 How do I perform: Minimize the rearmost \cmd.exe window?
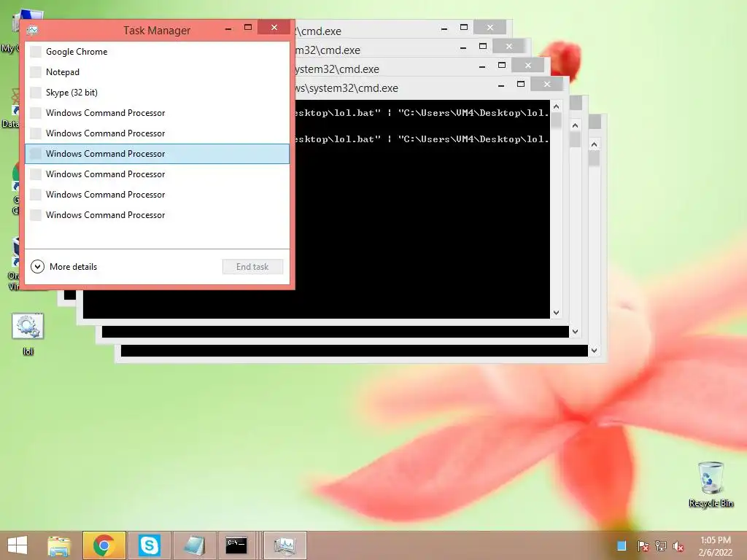click(x=444, y=28)
